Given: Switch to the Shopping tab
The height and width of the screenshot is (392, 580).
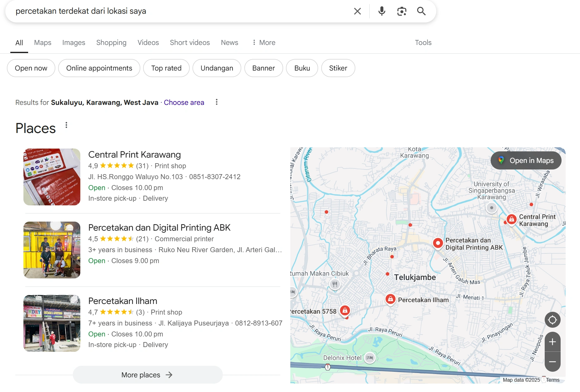Looking at the screenshot, I should click(x=111, y=42).
